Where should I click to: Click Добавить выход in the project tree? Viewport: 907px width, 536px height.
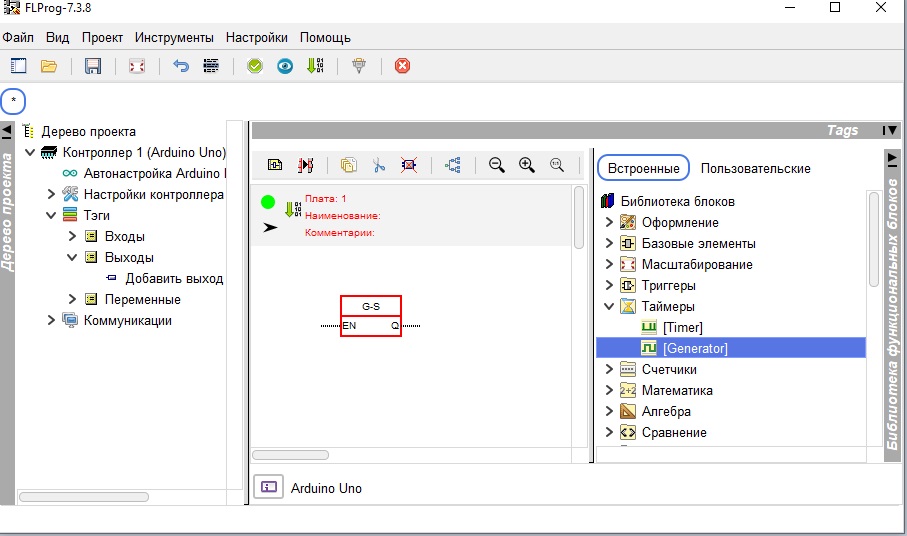point(173,279)
